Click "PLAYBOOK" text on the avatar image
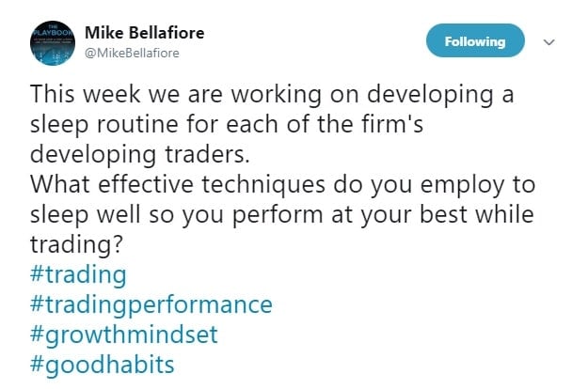This screenshot has height=389, width=588. (53, 32)
